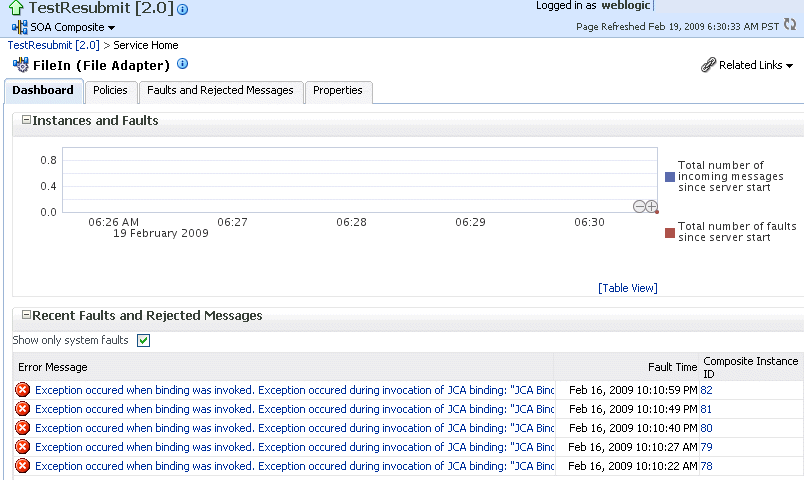Open the Table View link

click(628, 288)
